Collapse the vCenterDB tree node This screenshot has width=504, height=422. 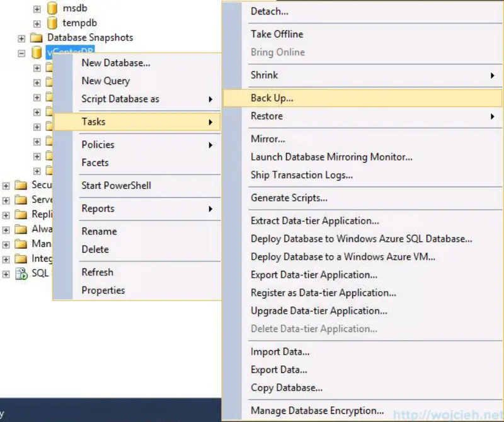pyautogui.click(x=21, y=53)
